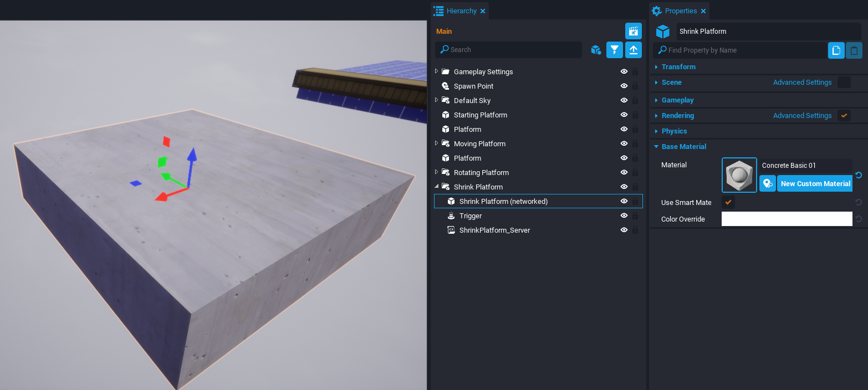Viewport: 868px width, 390px height.
Task: Select the networked object cube icon near search
Action: pos(596,50)
